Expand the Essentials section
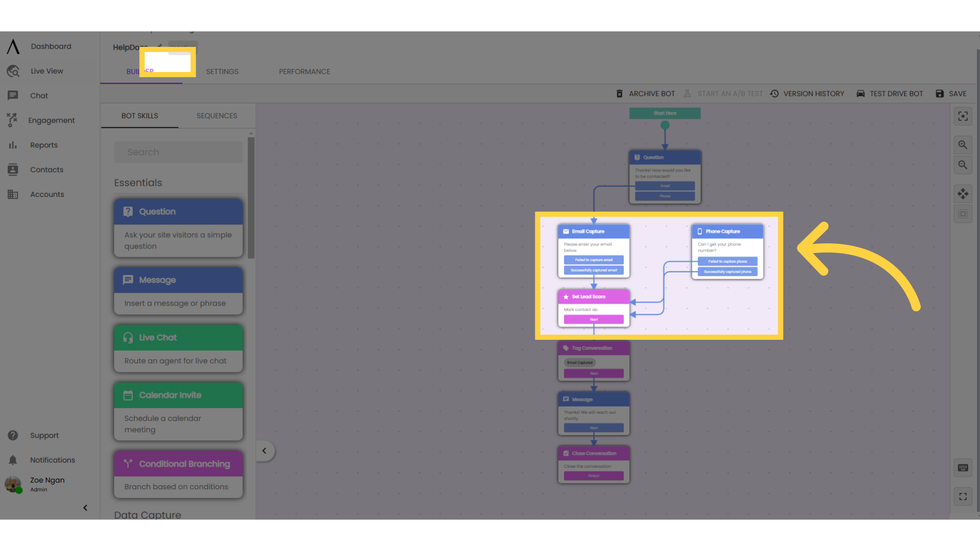The image size is (980, 551). [x=137, y=182]
